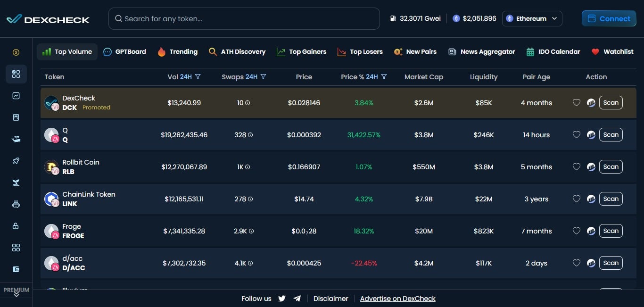This screenshot has width=644, height=307.
Task: Click the Liquidity column header
Action: click(484, 77)
